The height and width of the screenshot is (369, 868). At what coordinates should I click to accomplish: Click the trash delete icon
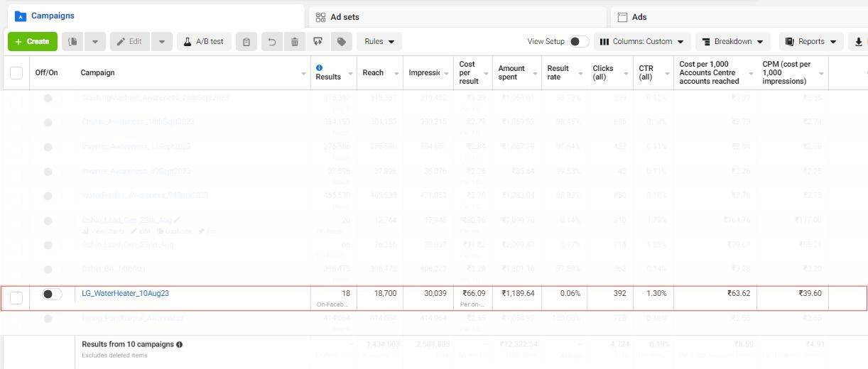click(294, 42)
